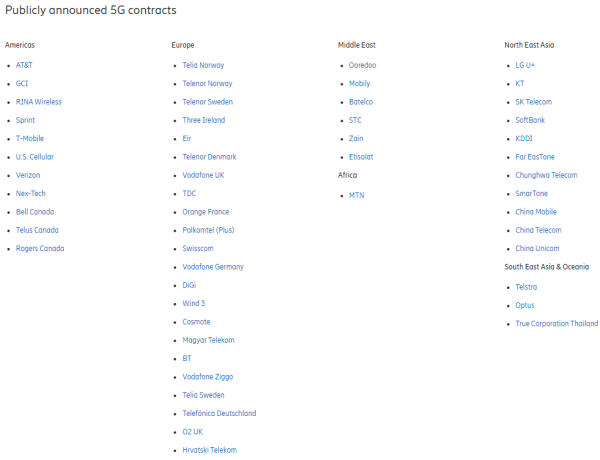Click the Telia Norway link
The width and height of the screenshot is (600, 460).
tap(204, 65)
